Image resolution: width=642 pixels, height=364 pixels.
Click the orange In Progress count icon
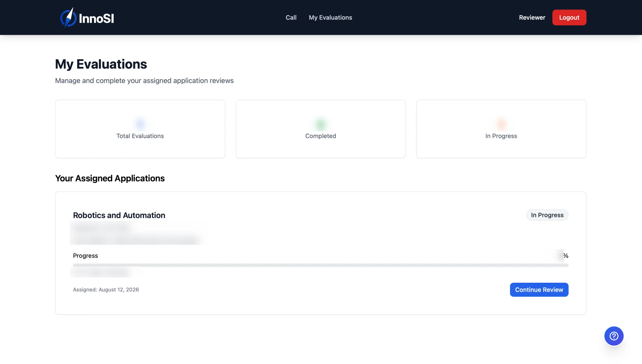(x=501, y=124)
